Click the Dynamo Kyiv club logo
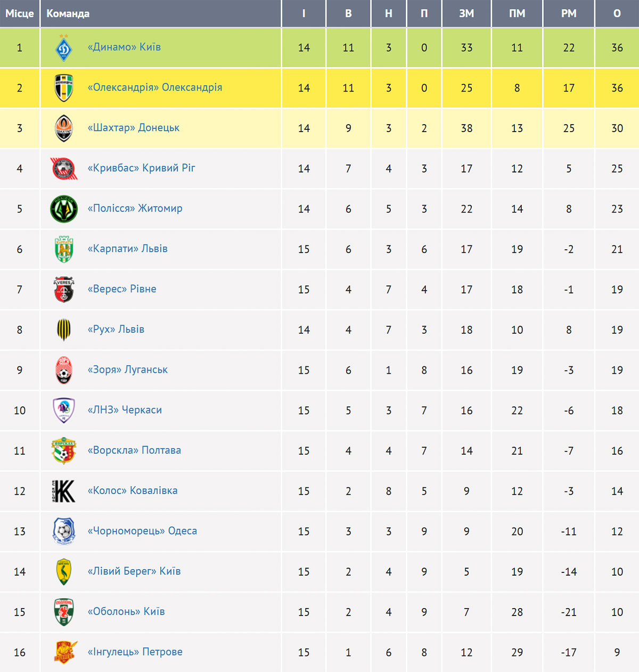Viewport: 639px width, 672px height. pos(64,48)
